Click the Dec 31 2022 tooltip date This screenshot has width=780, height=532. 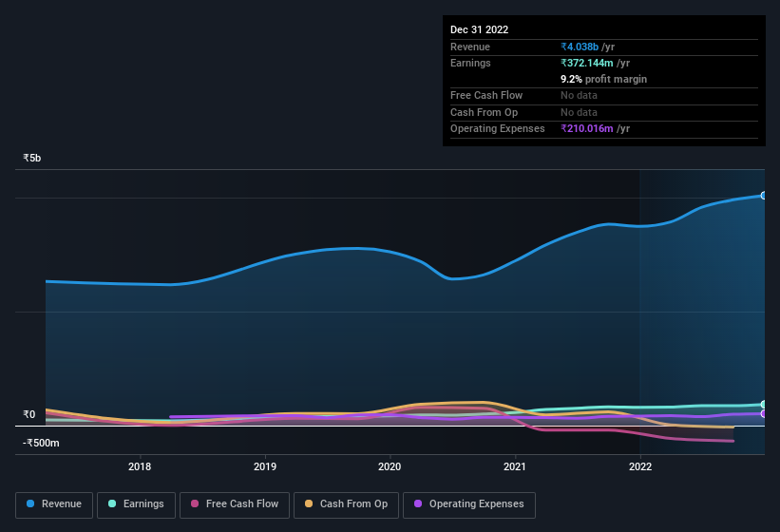(479, 29)
